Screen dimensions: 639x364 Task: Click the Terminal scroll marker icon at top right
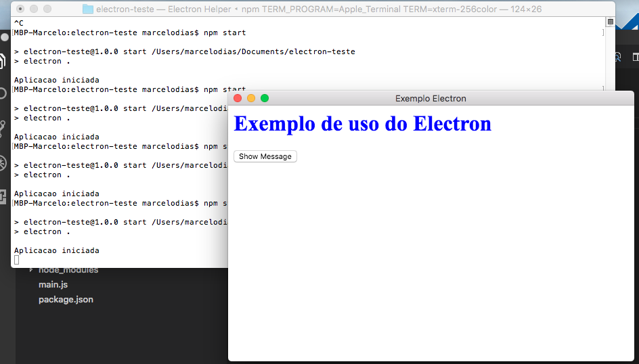tap(610, 22)
